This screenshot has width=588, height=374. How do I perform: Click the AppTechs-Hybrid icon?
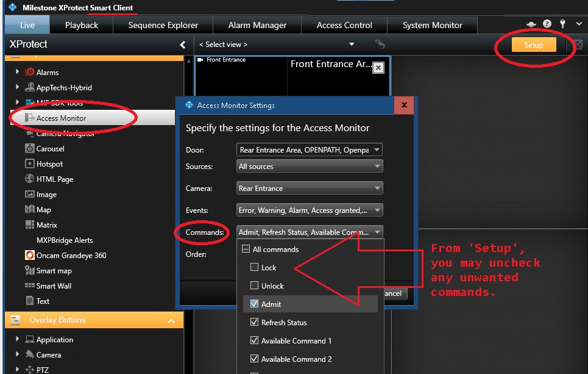29,87
